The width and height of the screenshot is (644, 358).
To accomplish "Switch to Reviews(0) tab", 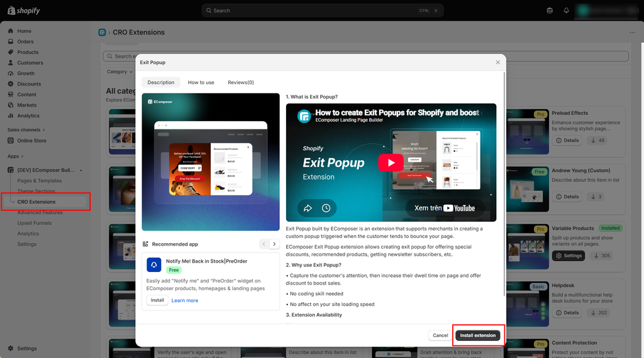I will [241, 82].
